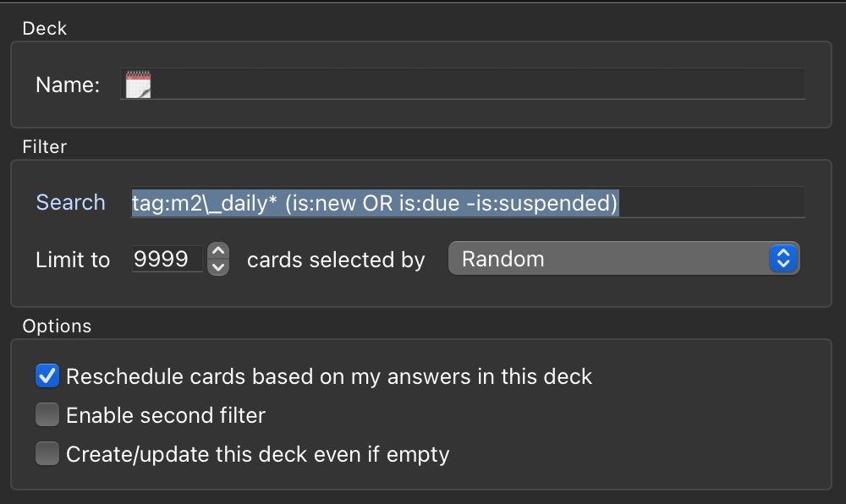Uncheck the blue Reschedule cards checkmark box
The width and height of the screenshot is (846, 504).
coord(47,375)
